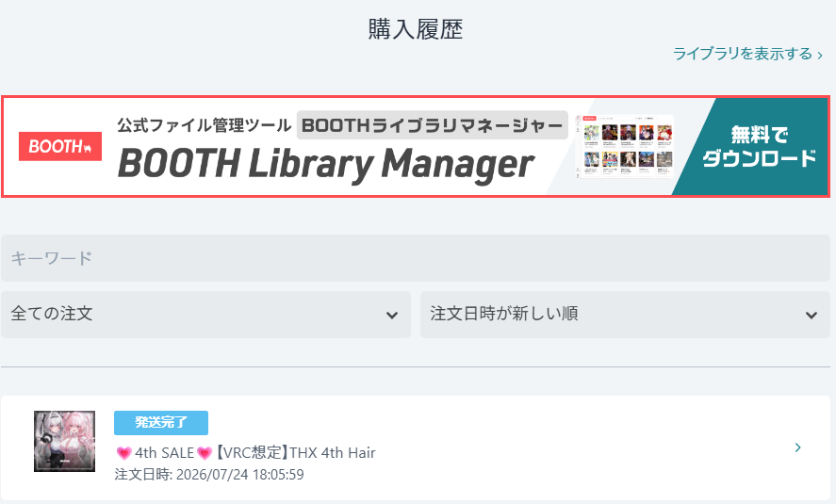
Task: Click the 公式ファイル管理ツール banner text
Action: [205, 125]
